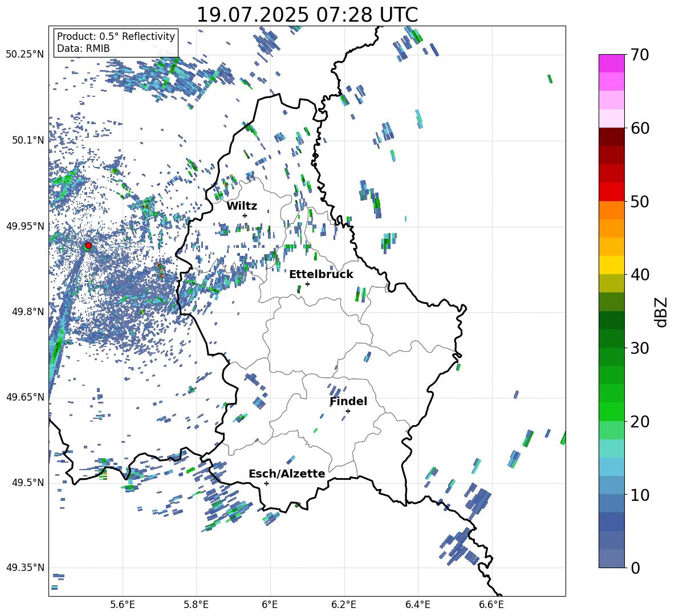The width and height of the screenshot is (675, 616).
Task: Click the Esch/Alzette city label
Action: 287,474
